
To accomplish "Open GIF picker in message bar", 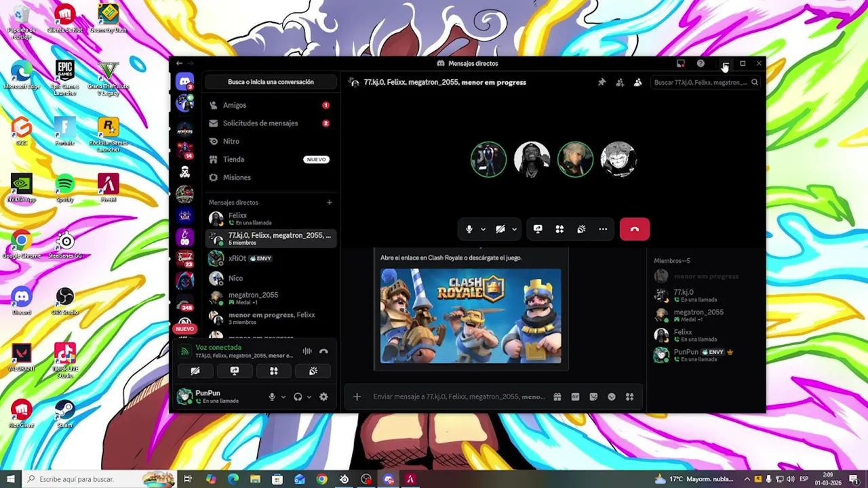I will (575, 396).
